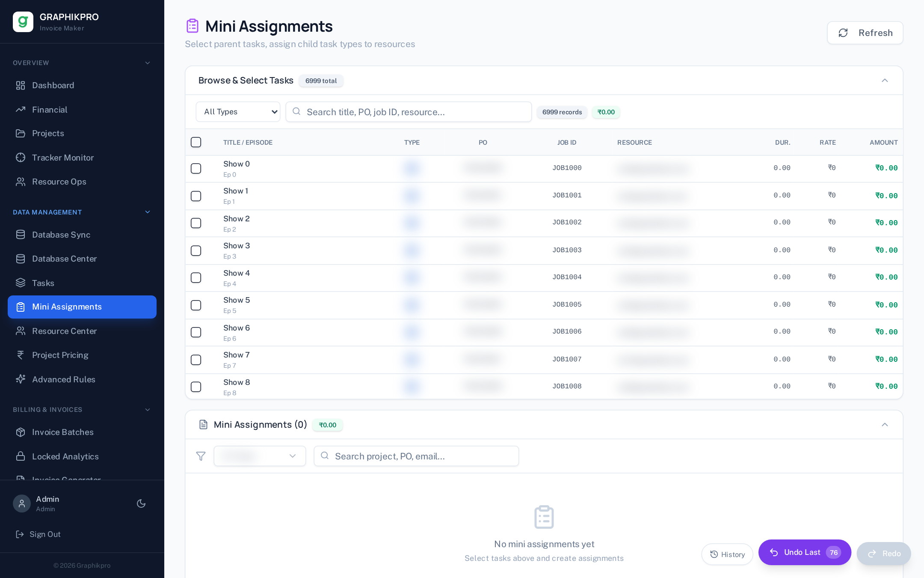Click the 6999 records badge
924x578 pixels.
pyautogui.click(x=562, y=112)
